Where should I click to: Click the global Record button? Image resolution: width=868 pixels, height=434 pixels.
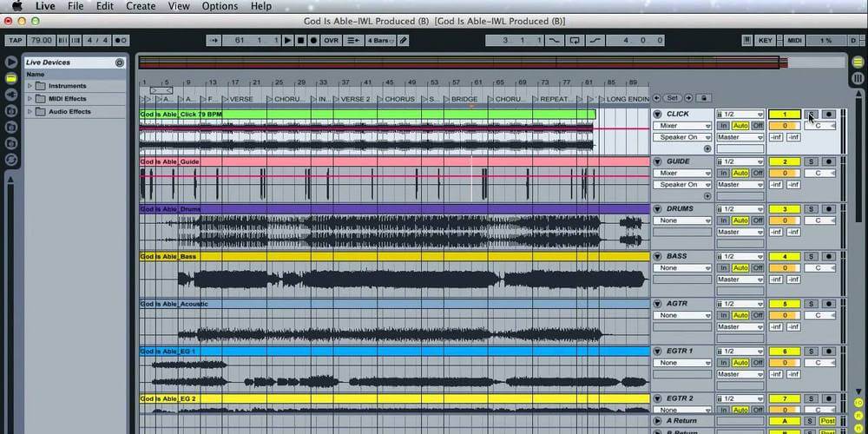pyautogui.click(x=313, y=41)
